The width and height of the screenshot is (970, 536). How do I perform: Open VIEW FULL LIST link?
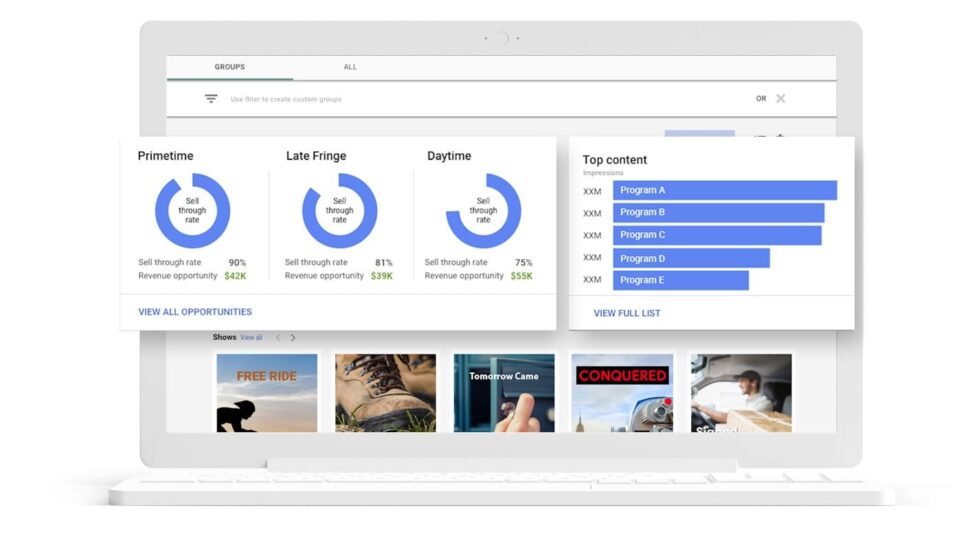coord(627,313)
